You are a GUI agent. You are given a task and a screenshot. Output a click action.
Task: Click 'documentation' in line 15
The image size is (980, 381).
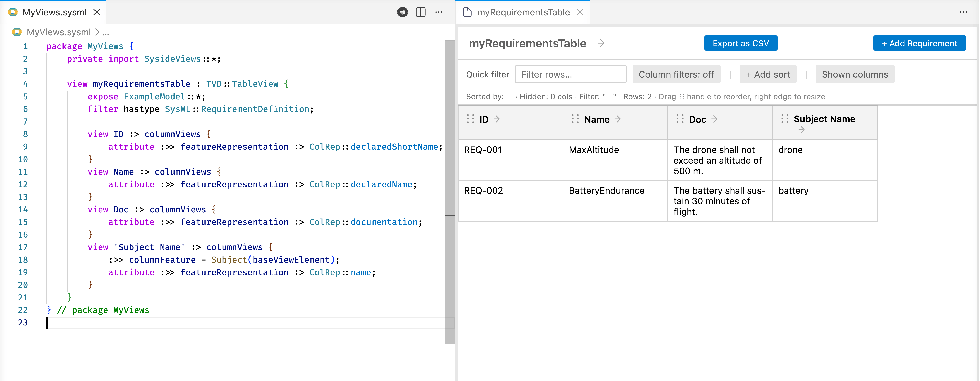pyautogui.click(x=384, y=222)
